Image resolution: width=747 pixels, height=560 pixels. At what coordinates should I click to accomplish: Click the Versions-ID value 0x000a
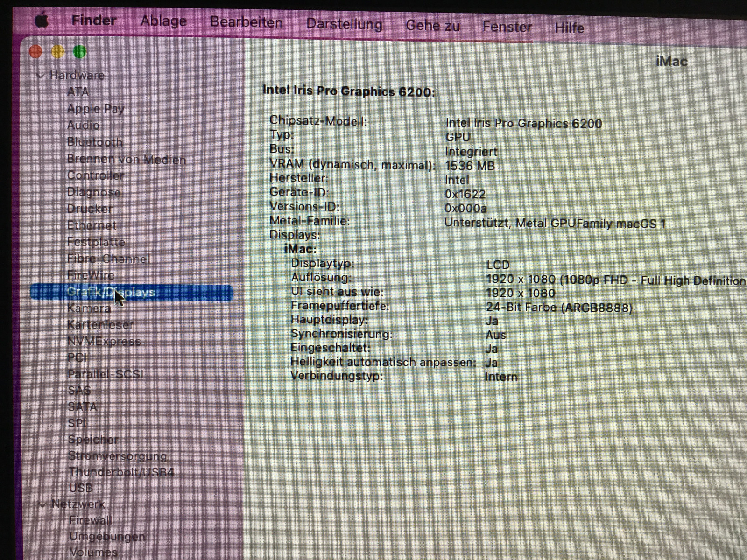point(465,208)
